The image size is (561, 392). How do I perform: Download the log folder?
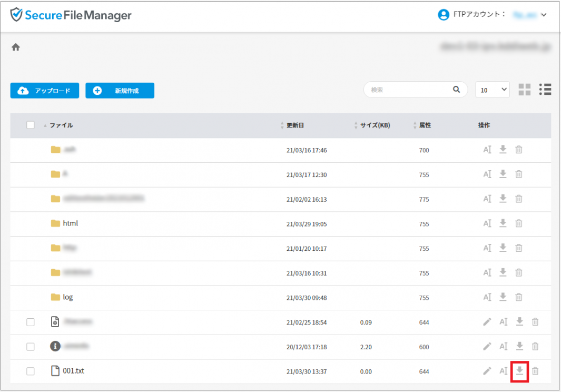click(x=503, y=297)
